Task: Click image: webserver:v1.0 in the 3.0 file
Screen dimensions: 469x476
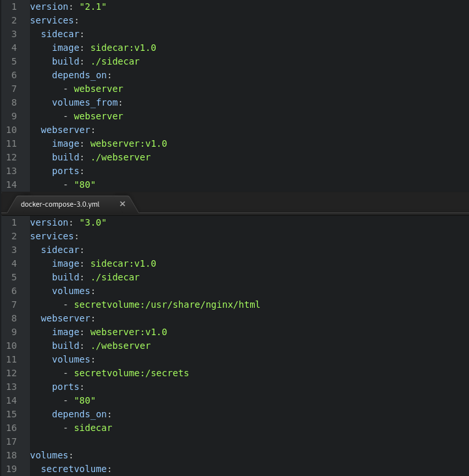Action: click(x=109, y=332)
